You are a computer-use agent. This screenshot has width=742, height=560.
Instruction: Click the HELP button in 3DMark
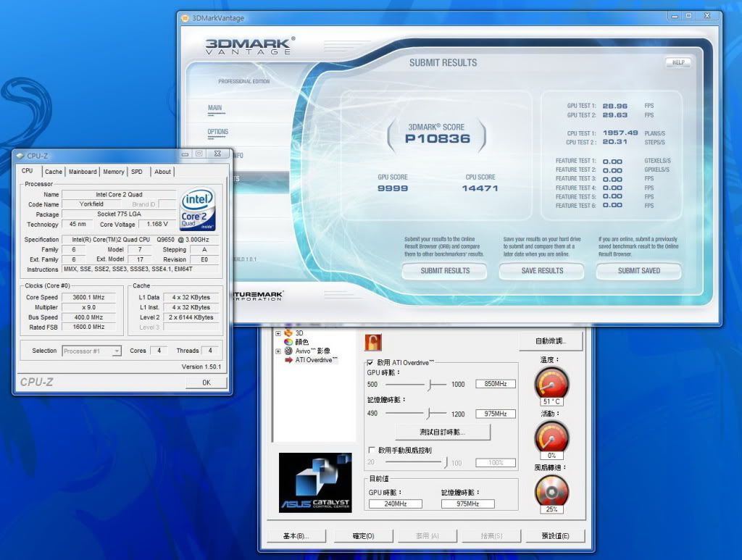click(678, 62)
